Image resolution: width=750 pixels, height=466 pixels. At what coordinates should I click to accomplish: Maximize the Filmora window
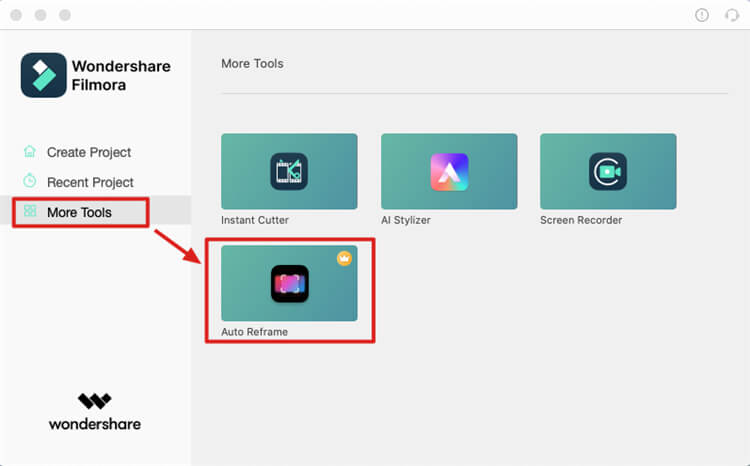pyautogui.click(x=65, y=15)
